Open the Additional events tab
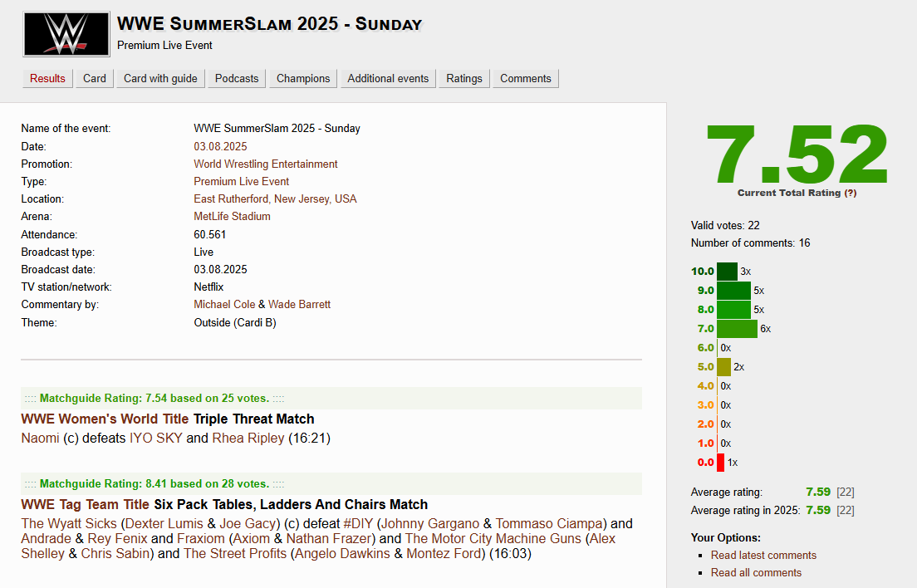 (x=388, y=78)
